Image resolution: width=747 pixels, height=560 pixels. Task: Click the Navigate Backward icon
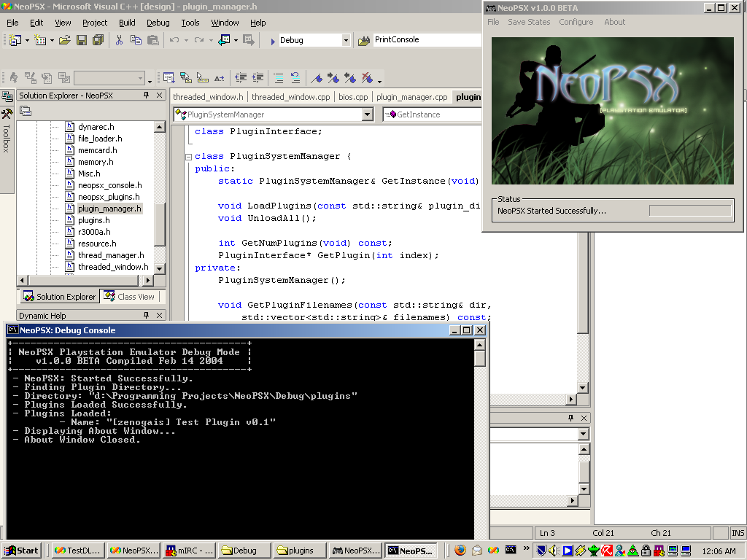pyautogui.click(x=224, y=41)
